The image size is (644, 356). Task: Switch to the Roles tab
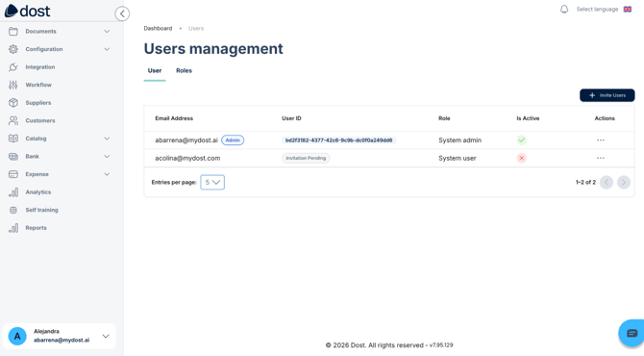pos(184,70)
